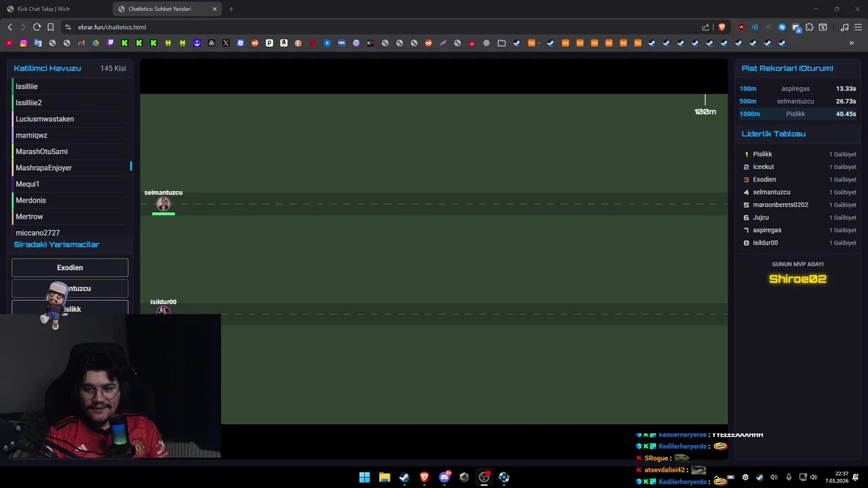The image size is (868, 488).
Task: Open the browser hamburger menu
Action: [x=858, y=27]
